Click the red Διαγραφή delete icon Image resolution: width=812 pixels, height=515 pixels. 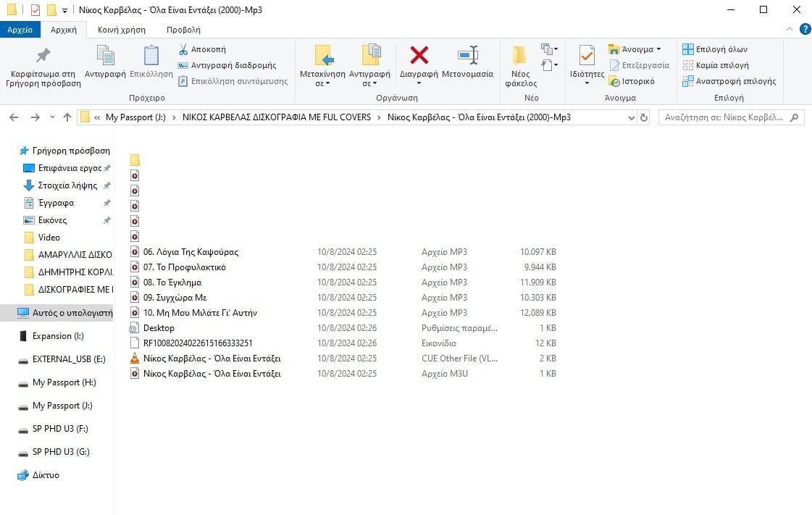(419, 55)
